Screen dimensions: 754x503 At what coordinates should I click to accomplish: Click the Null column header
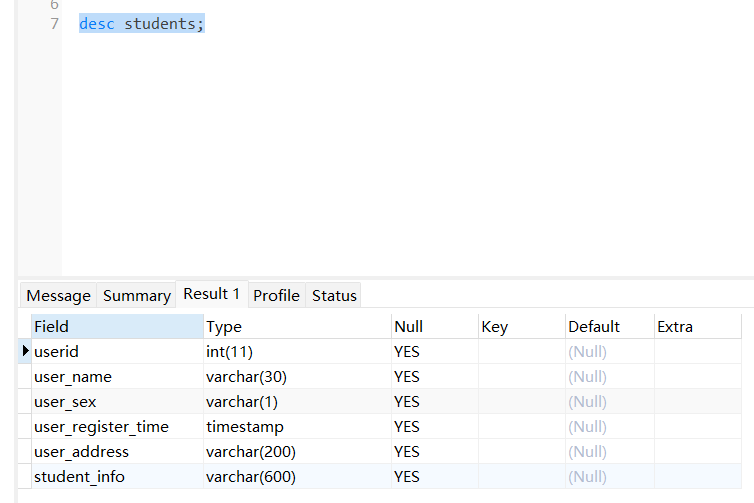coord(435,327)
